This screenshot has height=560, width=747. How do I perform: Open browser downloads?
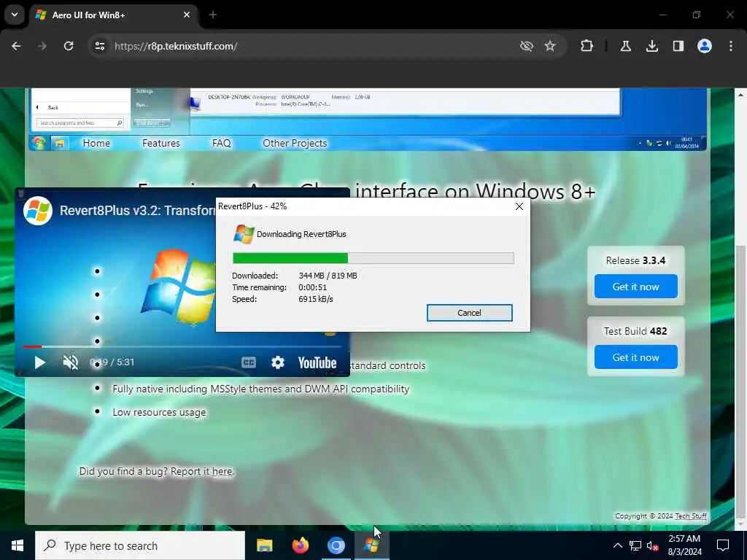652,46
